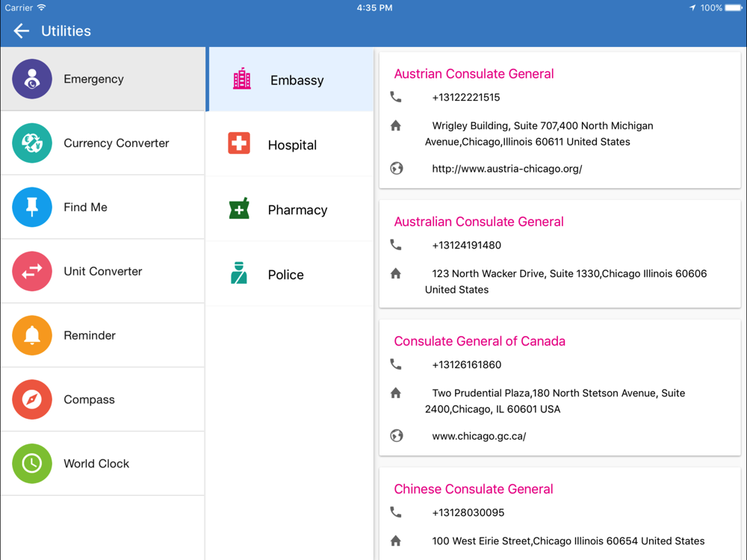Select the Emergency menu label
Image resolution: width=747 pixels, height=560 pixels.
click(x=94, y=79)
